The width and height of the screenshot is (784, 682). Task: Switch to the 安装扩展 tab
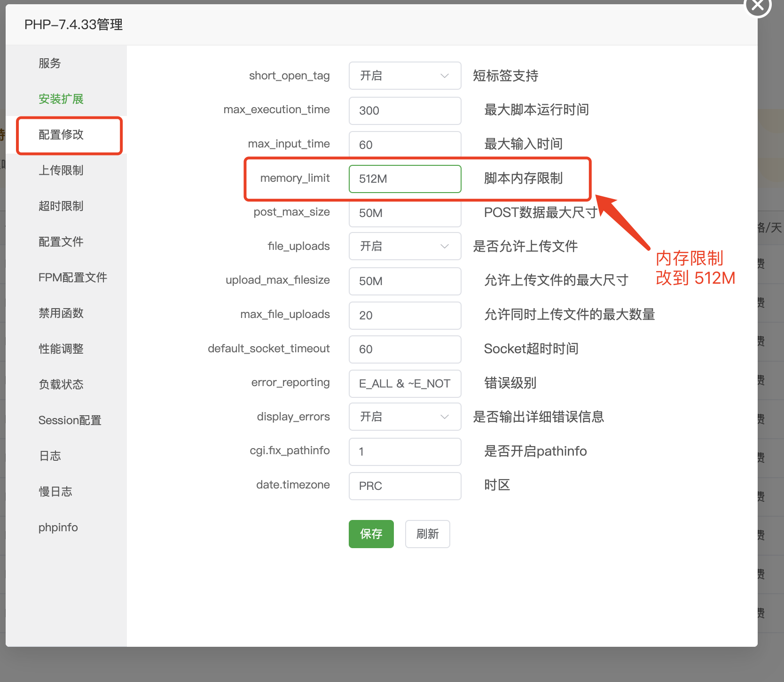[61, 99]
